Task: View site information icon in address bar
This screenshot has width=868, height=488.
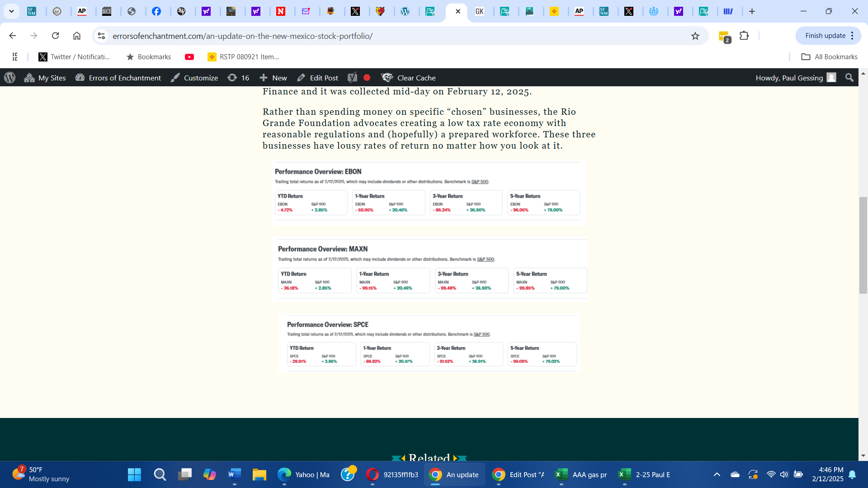Action: pos(102,36)
